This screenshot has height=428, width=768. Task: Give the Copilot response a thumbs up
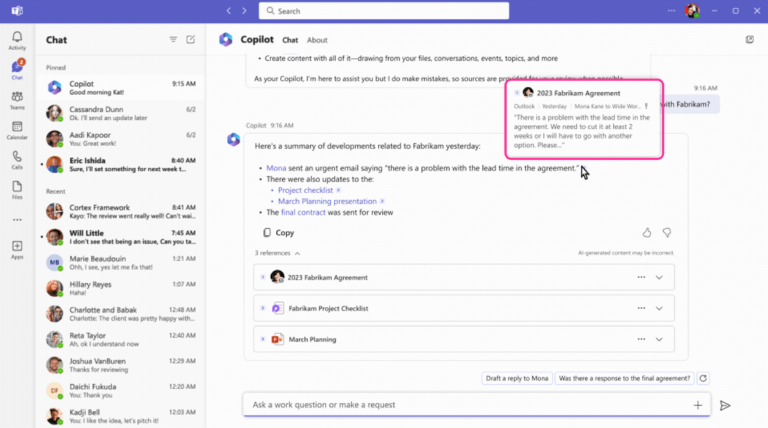coord(647,232)
